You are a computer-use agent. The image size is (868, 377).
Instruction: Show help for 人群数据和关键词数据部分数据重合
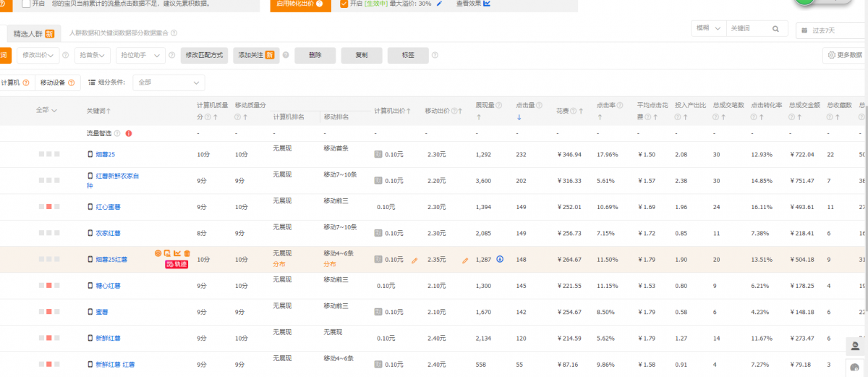pyautogui.click(x=174, y=33)
